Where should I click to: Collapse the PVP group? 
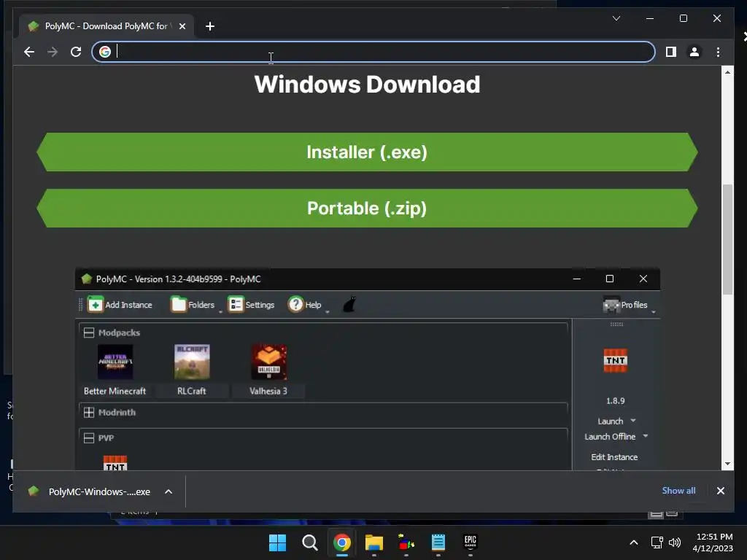click(88, 437)
